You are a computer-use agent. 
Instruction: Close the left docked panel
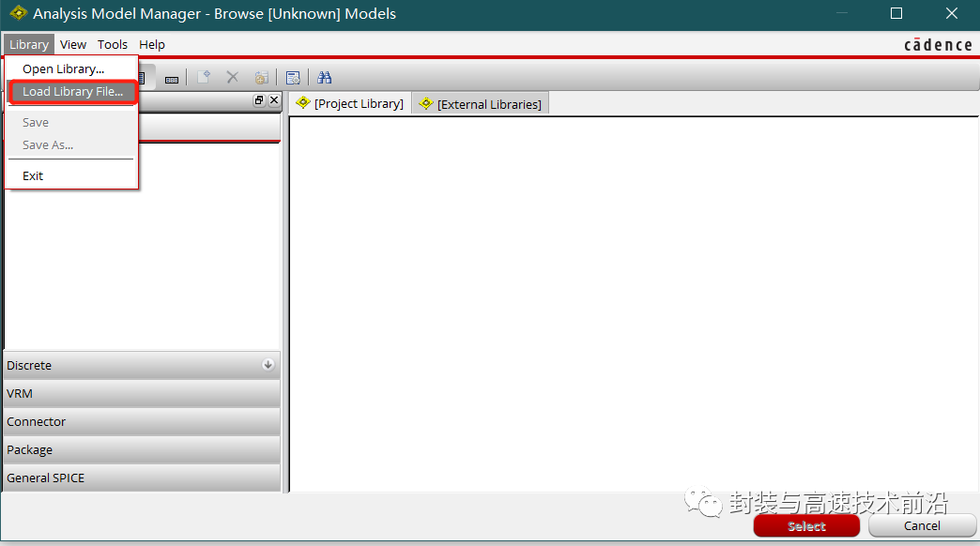pyautogui.click(x=274, y=100)
